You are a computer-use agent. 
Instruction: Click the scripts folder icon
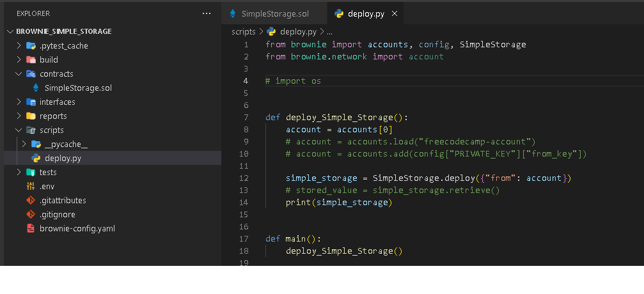coord(31,130)
